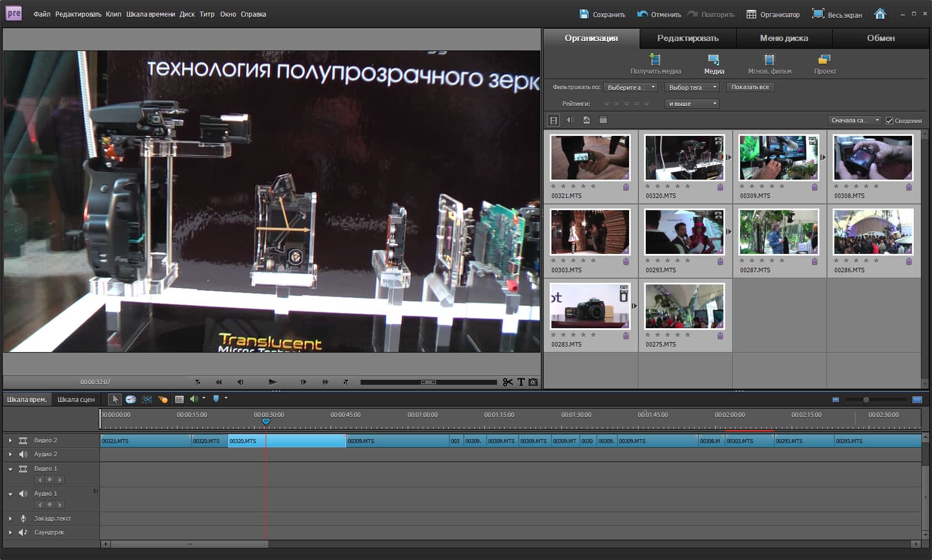This screenshot has width=932, height=560.
Task: Open the Клип menu
Action: pos(113,14)
